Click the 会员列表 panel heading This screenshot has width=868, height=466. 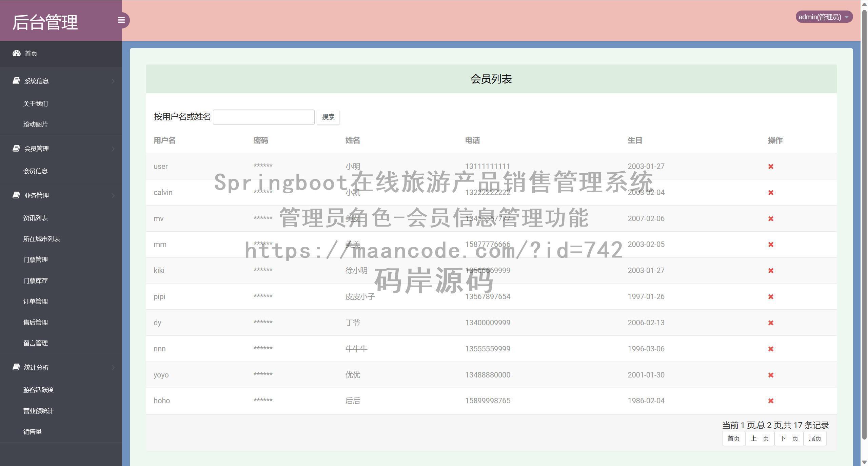(491, 79)
